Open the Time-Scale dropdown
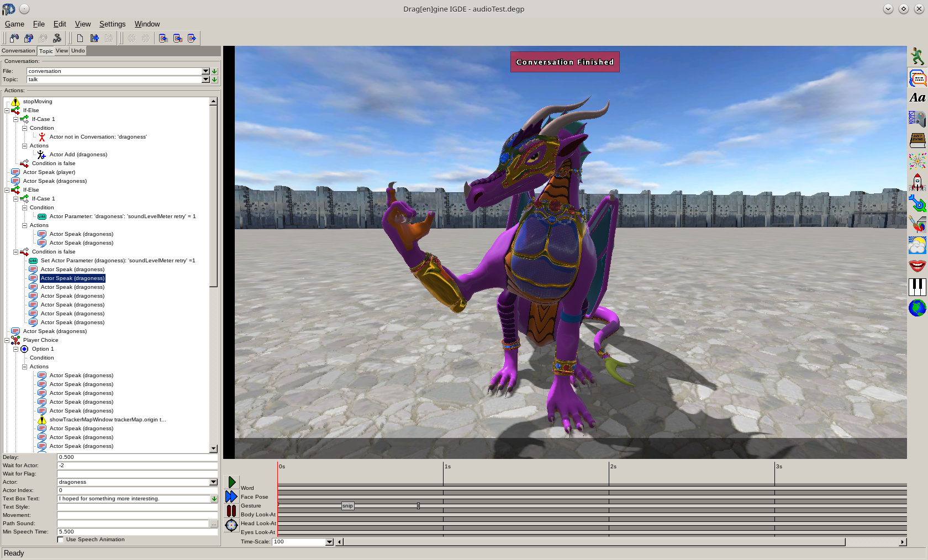The height and width of the screenshot is (560, 928). tap(329, 542)
